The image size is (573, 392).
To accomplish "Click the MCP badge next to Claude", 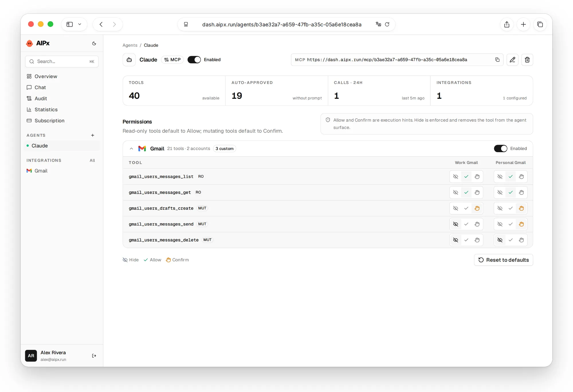I will point(172,60).
